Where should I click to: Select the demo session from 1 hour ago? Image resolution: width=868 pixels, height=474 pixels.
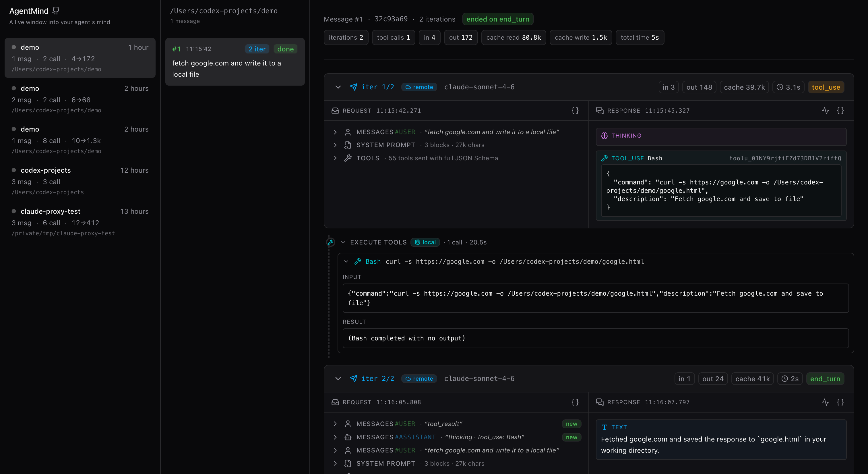pyautogui.click(x=80, y=58)
